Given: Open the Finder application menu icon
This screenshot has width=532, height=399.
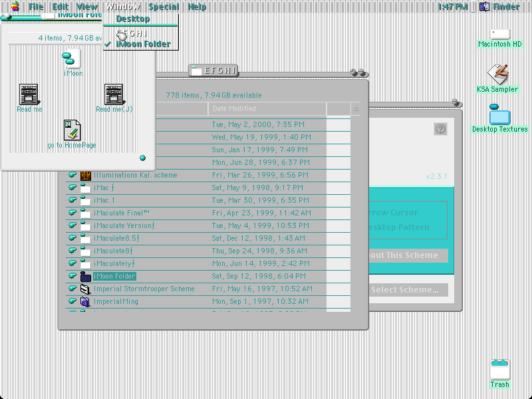Looking at the screenshot, I should tap(484, 7).
